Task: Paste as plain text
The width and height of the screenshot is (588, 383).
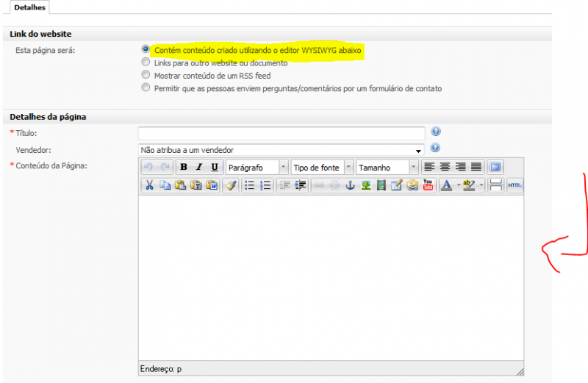Action: coord(196,185)
